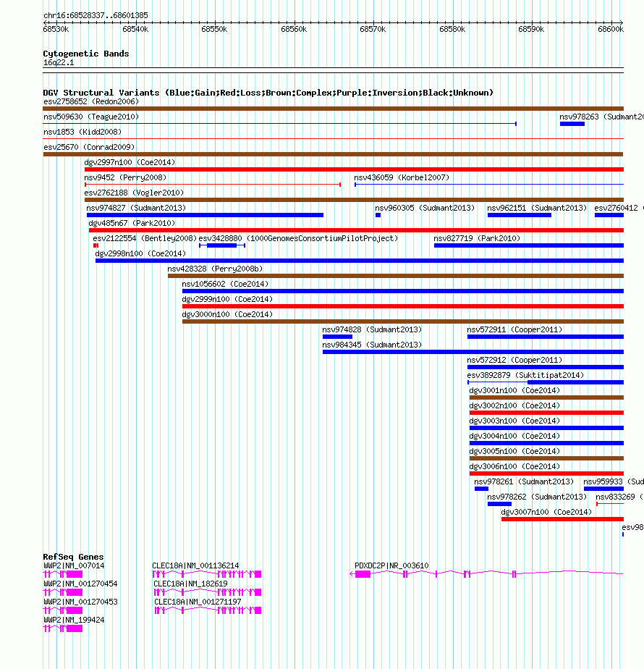Click the RefSeq Genes track title

[73, 557]
